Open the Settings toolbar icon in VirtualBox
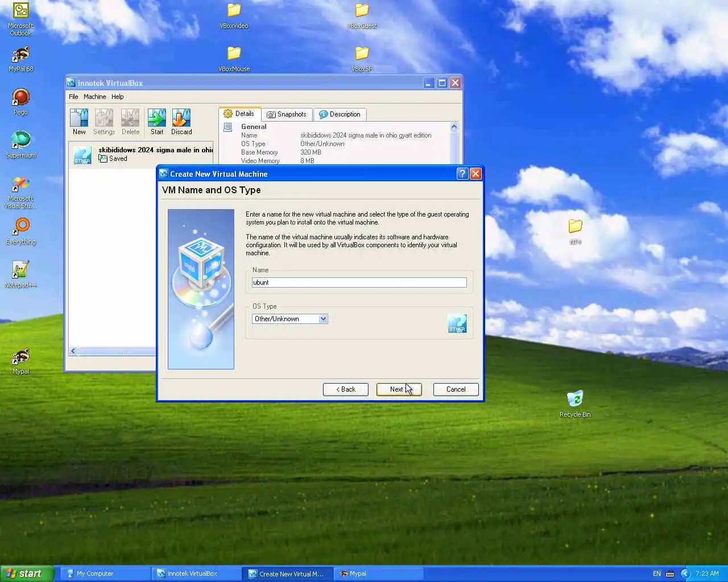Viewport: 728px width, 582px height. (x=104, y=122)
